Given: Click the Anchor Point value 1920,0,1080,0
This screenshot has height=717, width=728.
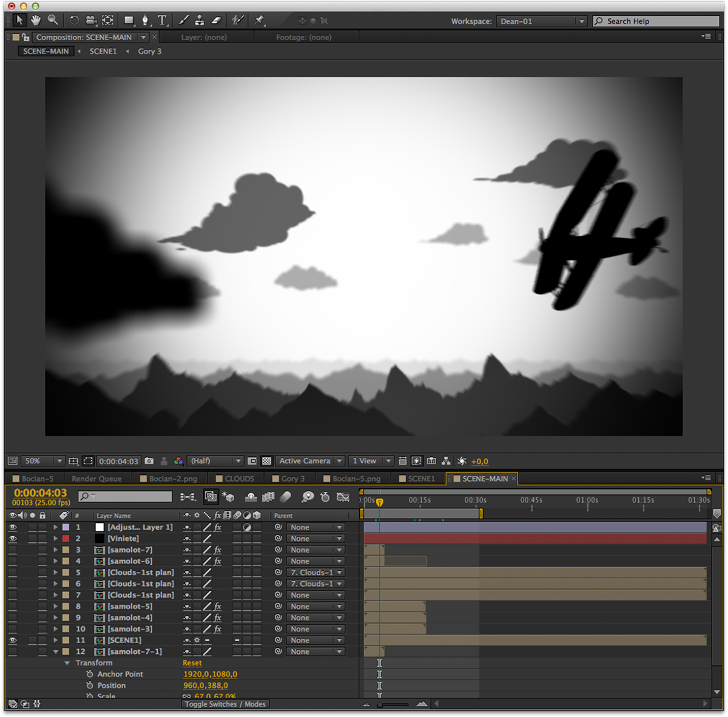Looking at the screenshot, I should [210, 674].
